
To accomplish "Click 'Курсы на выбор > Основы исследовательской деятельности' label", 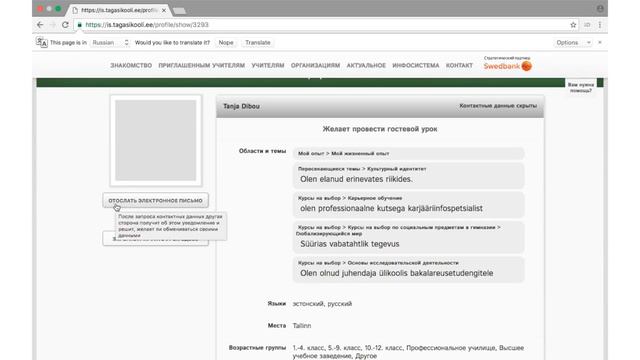I will [x=378, y=263].
